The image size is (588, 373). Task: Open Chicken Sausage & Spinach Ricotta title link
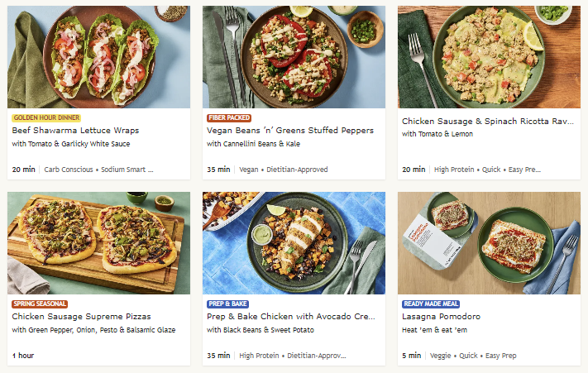point(487,122)
